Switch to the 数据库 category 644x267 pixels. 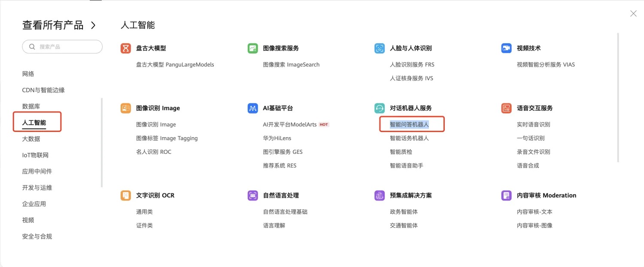31,106
